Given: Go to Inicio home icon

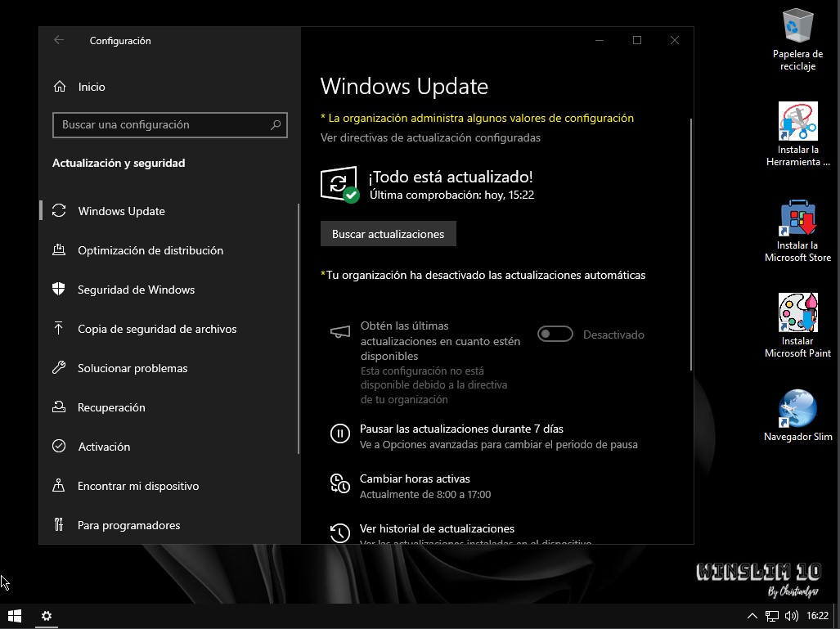Looking at the screenshot, I should pos(60,86).
